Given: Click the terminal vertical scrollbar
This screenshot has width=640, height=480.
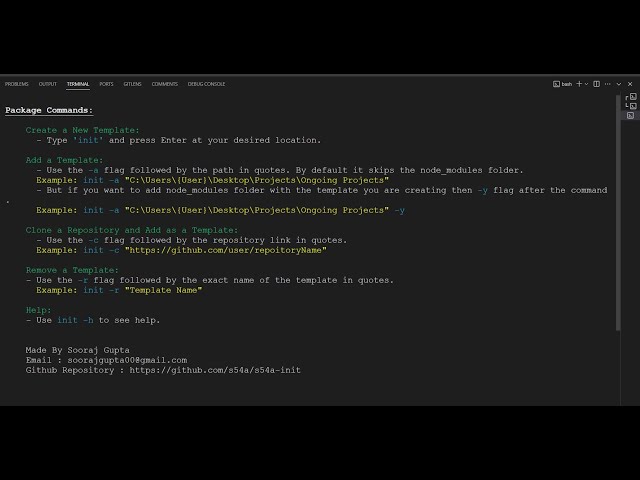Looking at the screenshot, I should [618, 212].
